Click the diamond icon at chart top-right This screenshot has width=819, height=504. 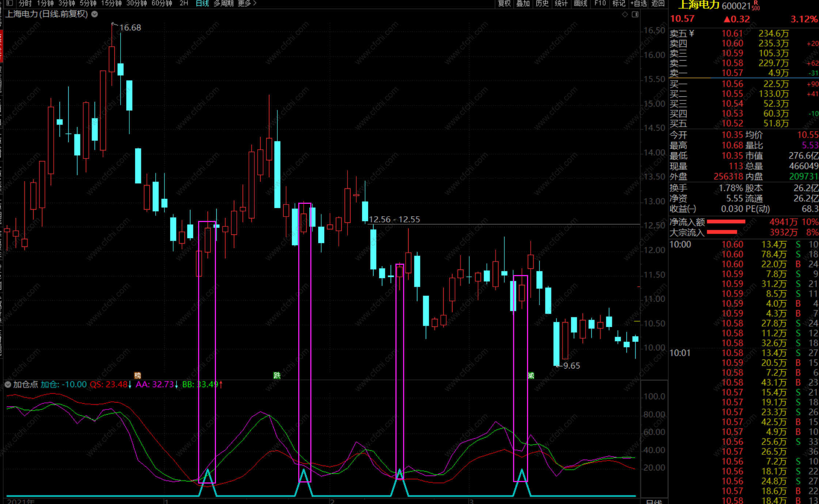pyautogui.click(x=625, y=14)
